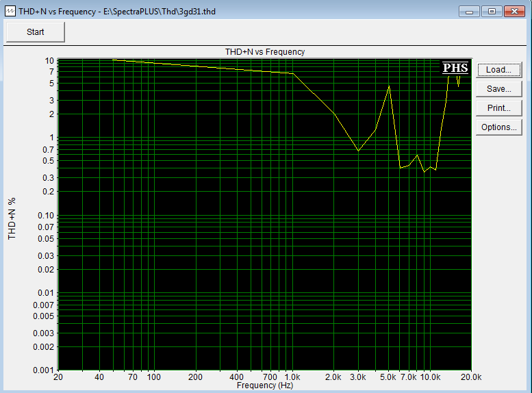
Task: Click the '2.0k' frequency axis tick label
Action: tap(333, 377)
